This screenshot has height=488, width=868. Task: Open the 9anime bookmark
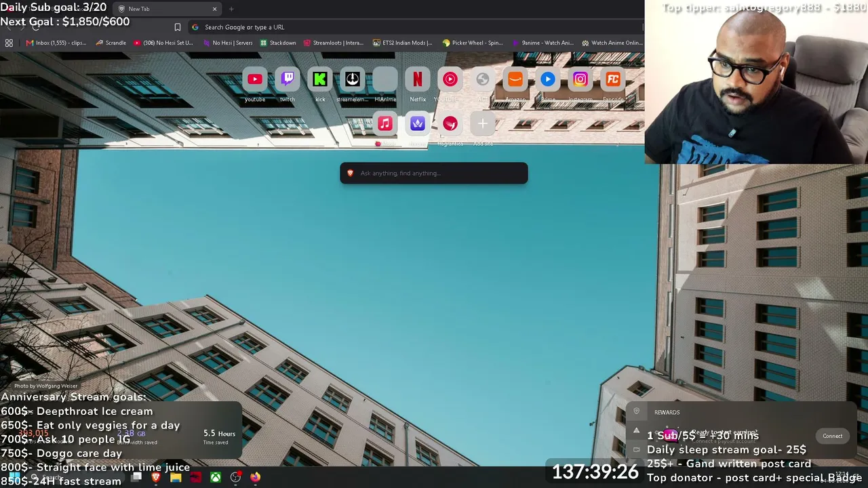point(542,43)
